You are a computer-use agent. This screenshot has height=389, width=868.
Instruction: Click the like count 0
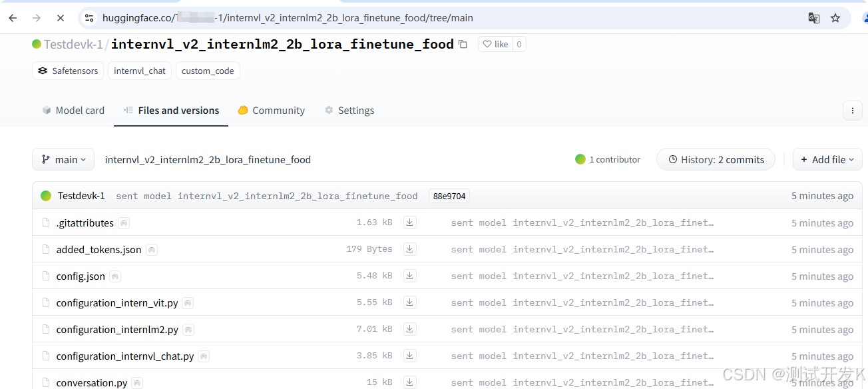[x=519, y=44]
